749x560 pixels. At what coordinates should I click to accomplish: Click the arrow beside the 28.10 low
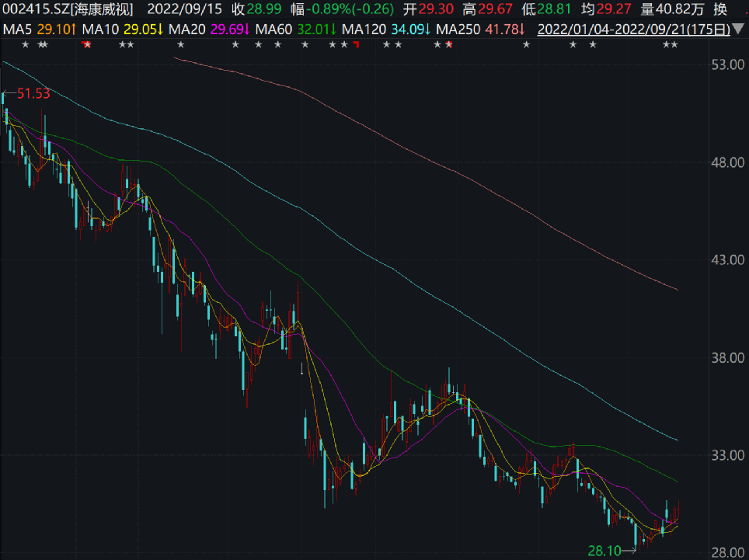pyautogui.click(x=630, y=551)
